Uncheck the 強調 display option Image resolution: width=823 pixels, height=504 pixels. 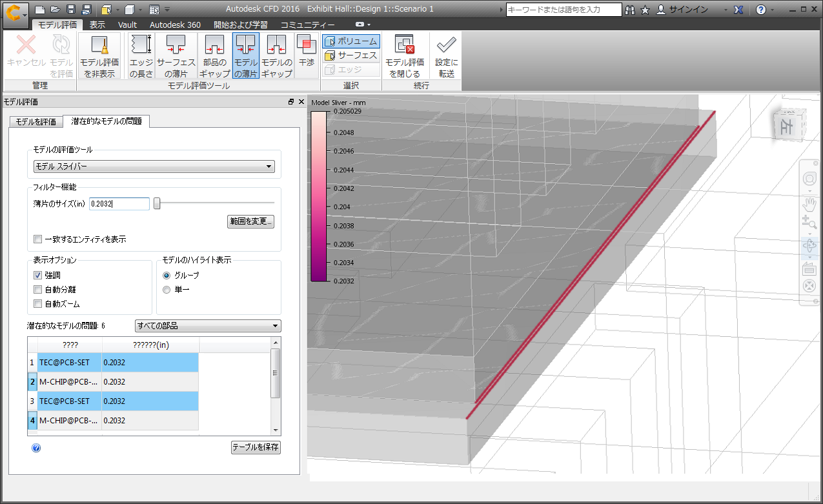tap(37, 276)
